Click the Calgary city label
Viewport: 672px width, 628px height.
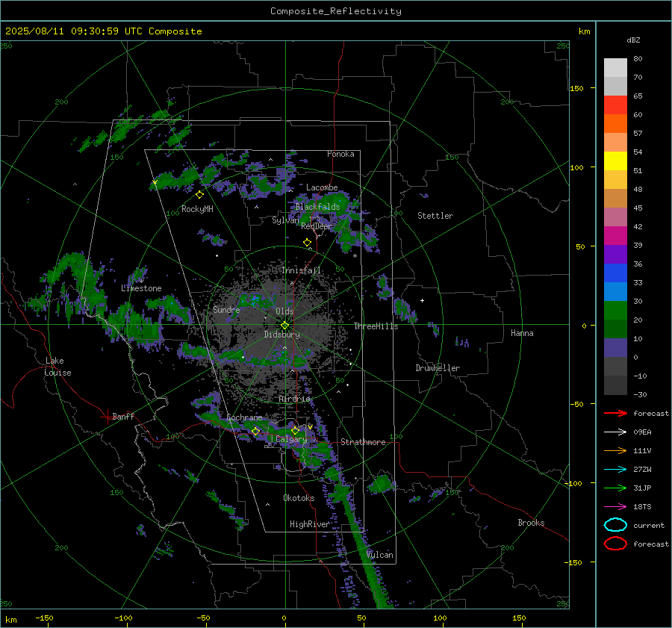[291, 439]
